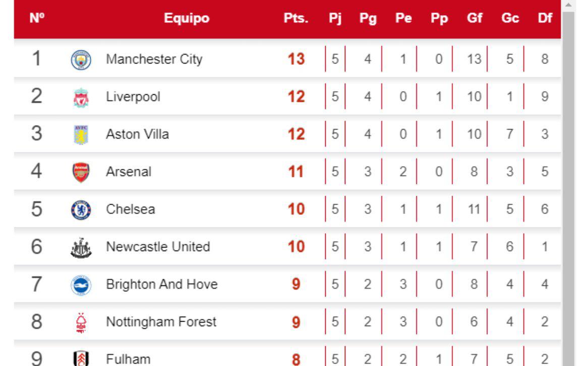
Task: Click the Chelsea club badge
Action: point(81,210)
